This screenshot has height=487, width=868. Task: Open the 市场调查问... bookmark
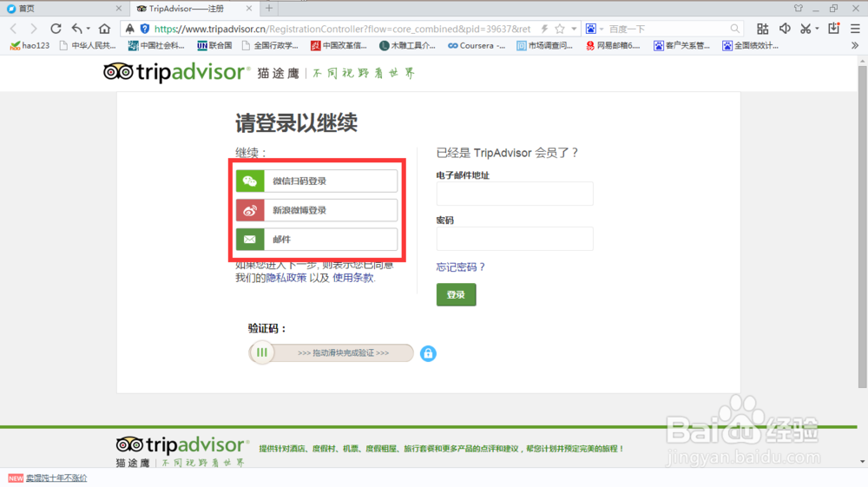545,45
